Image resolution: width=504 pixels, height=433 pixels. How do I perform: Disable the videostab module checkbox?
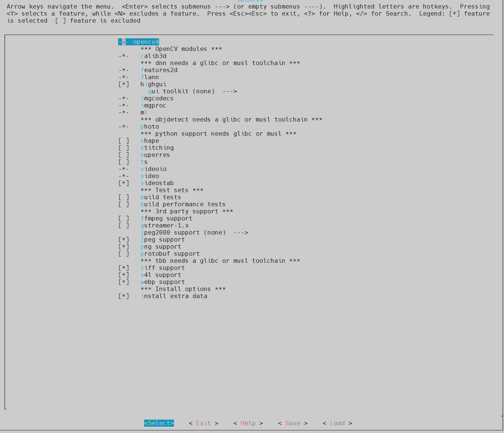click(124, 183)
